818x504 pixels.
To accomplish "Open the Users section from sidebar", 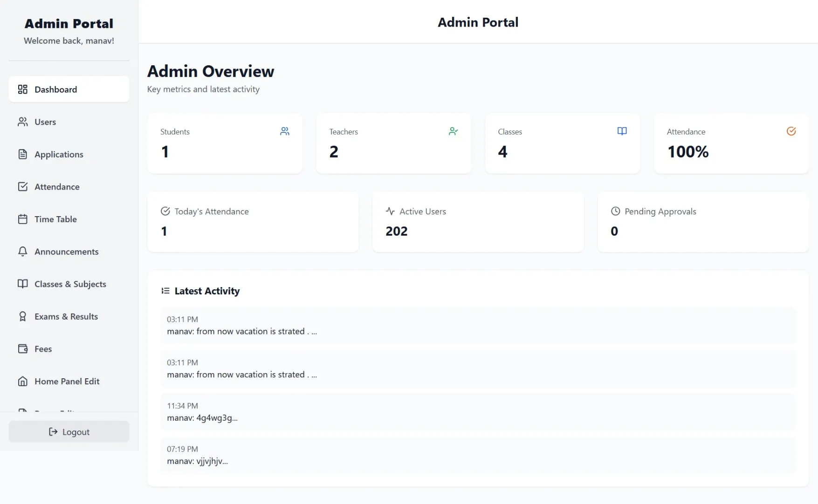I will point(45,122).
